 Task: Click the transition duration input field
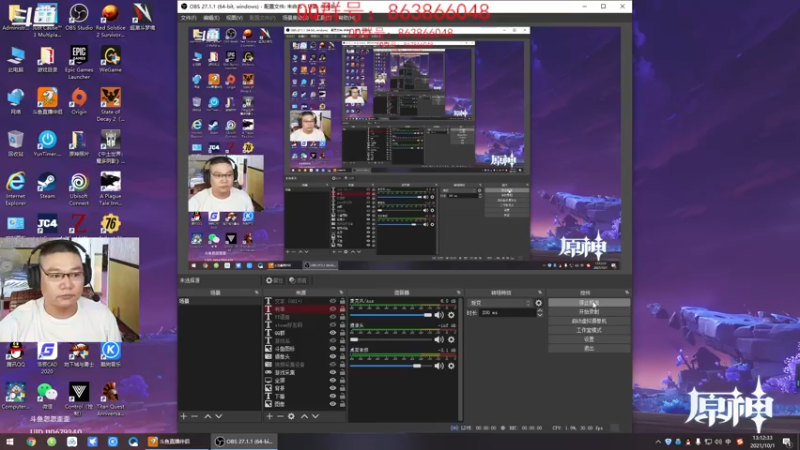tap(508, 313)
